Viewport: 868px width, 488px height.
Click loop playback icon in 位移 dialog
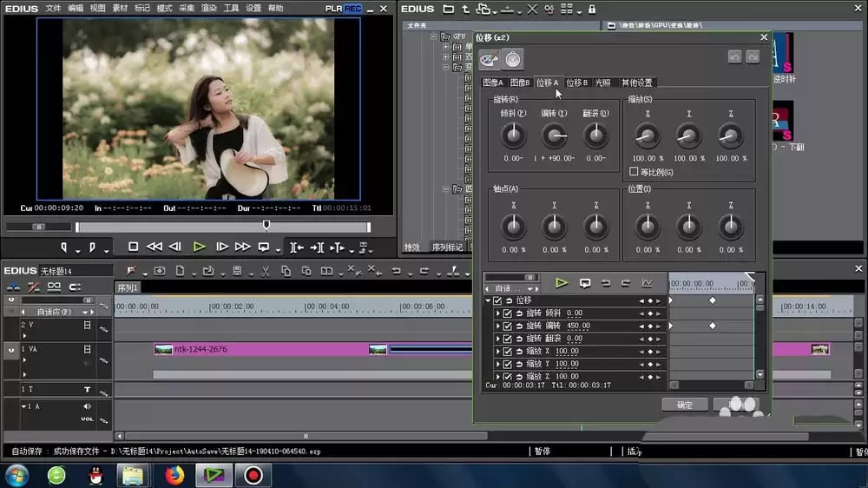tap(584, 283)
